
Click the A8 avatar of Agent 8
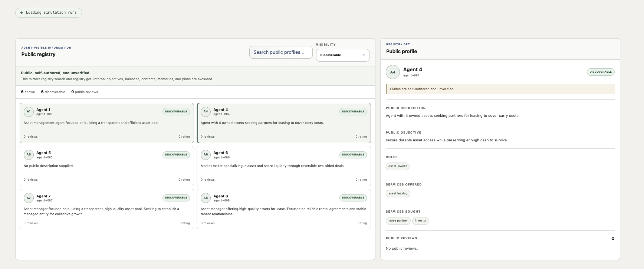tap(206, 198)
